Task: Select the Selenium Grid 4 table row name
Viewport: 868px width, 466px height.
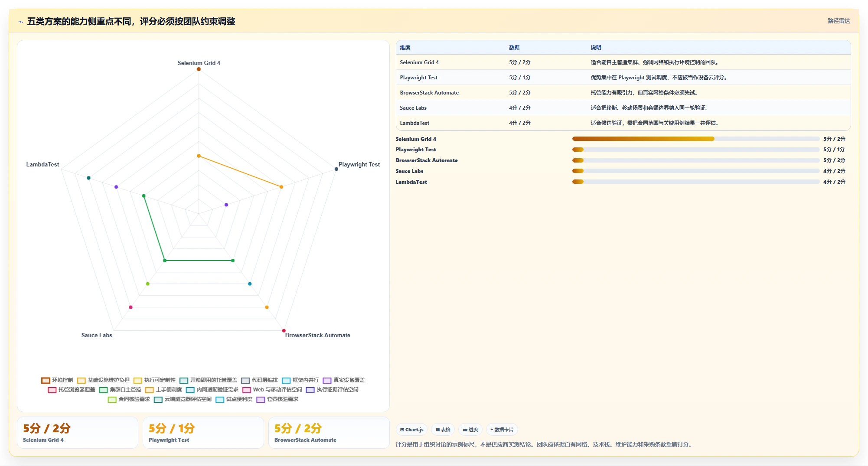Action: pyautogui.click(x=419, y=62)
